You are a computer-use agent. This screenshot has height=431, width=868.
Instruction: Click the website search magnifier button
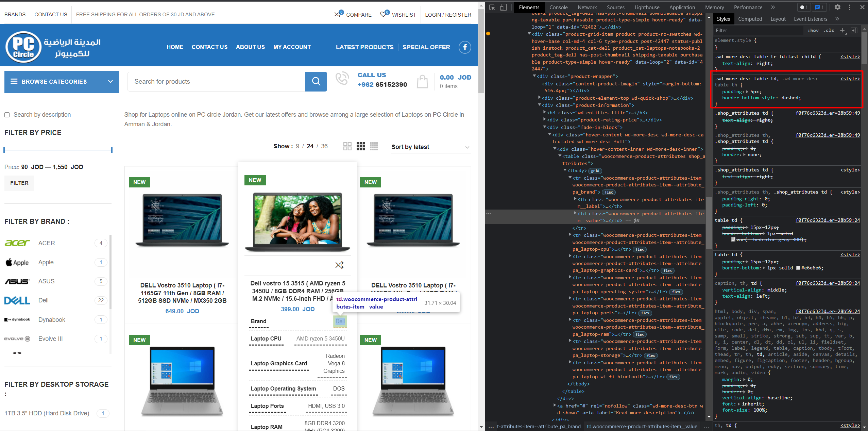pyautogui.click(x=316, y=81)
